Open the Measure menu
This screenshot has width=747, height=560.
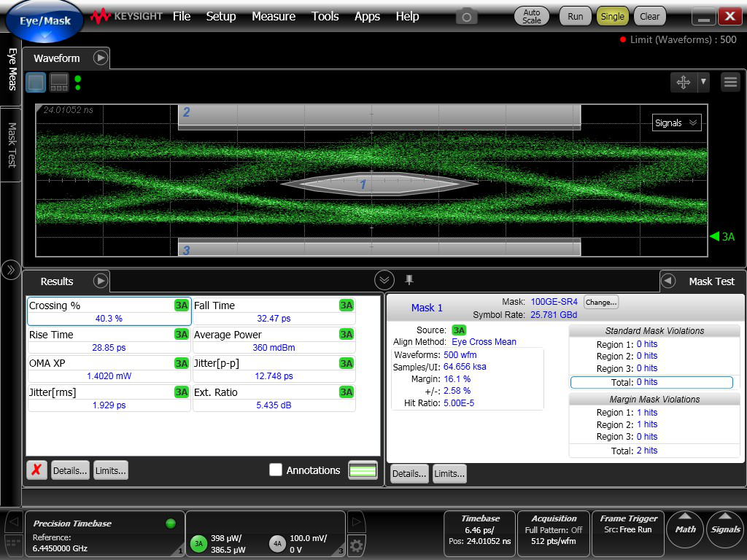(x=274, y=16)
